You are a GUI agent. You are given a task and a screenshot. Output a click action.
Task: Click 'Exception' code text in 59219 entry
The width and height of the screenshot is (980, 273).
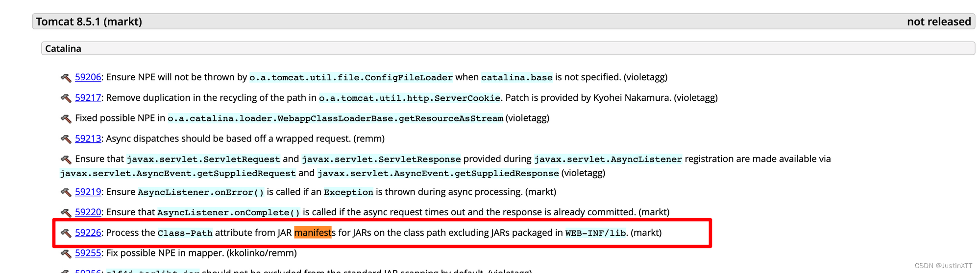tap(348, 193)
